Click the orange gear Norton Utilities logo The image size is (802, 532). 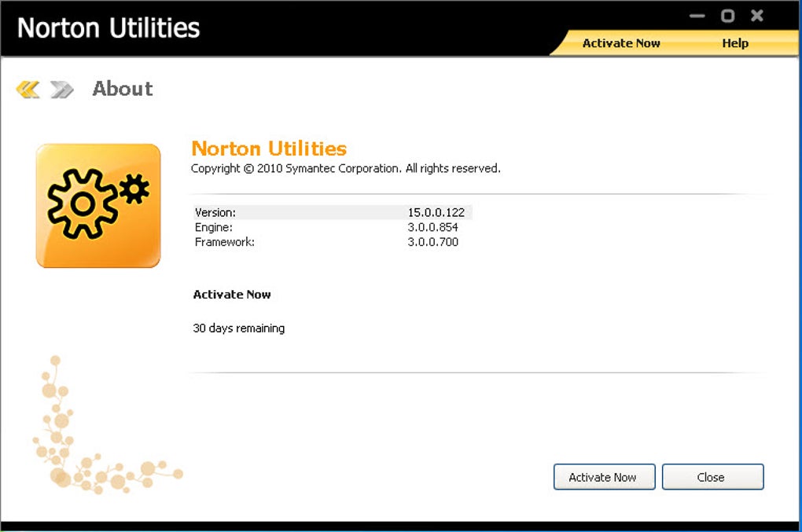click(98, 205)
